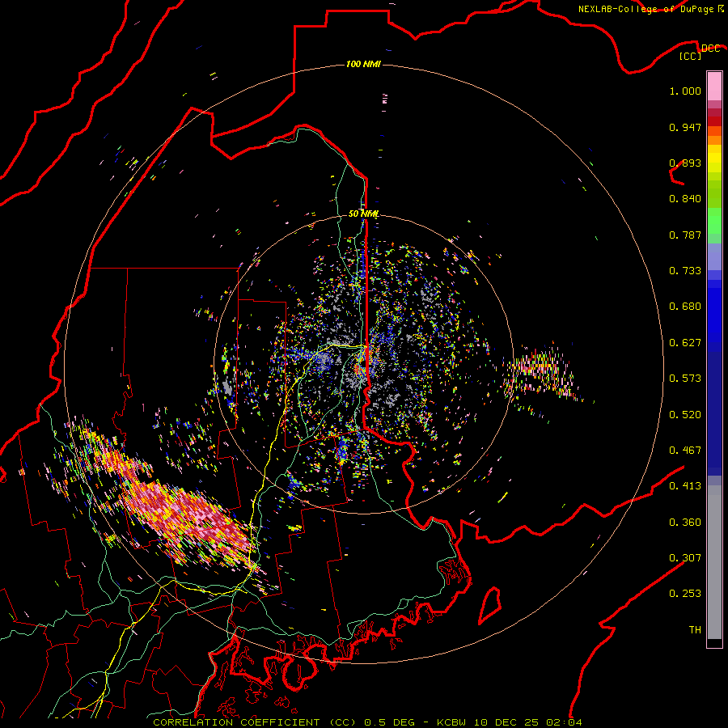The image size is (728, 728).
Task: Select the 0.253 scale label
Action: tap(685, 594)
